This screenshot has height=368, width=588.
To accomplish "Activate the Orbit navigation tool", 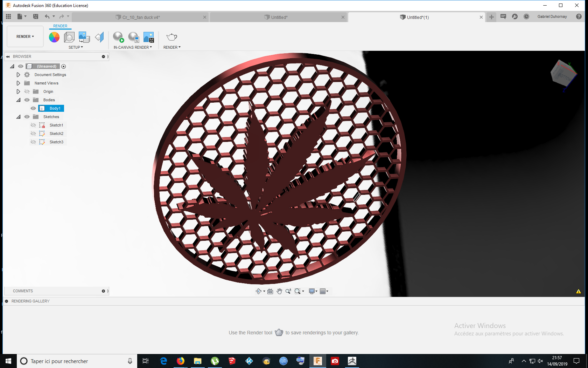I will coord(258,291).
